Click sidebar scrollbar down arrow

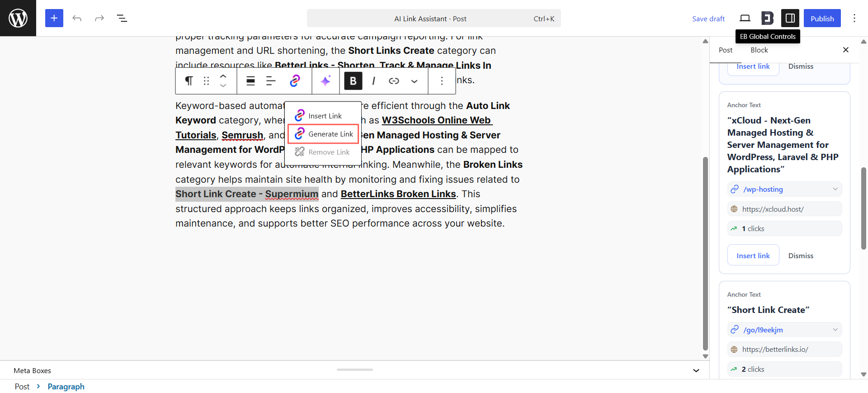(x=863, y=374)
